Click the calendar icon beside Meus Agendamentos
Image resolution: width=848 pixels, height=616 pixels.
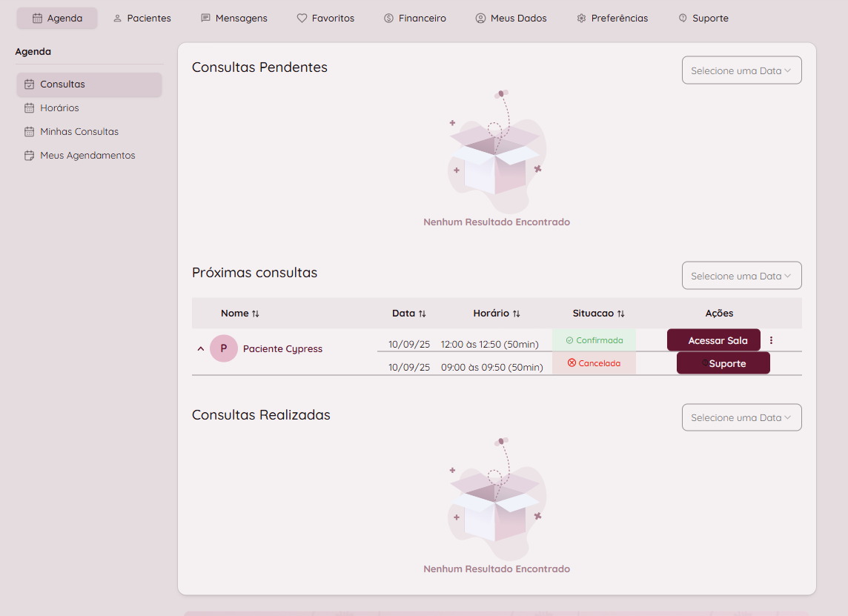30,156
